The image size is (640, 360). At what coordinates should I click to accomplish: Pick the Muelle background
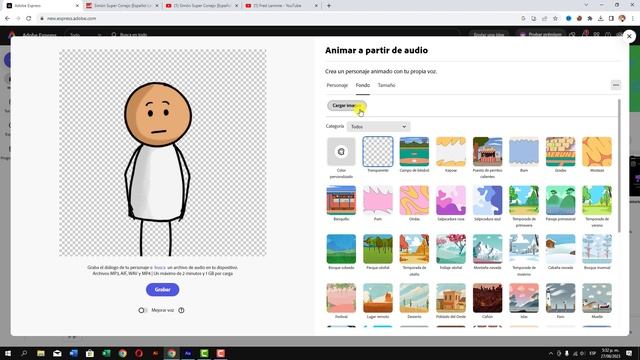coord(597,298)
